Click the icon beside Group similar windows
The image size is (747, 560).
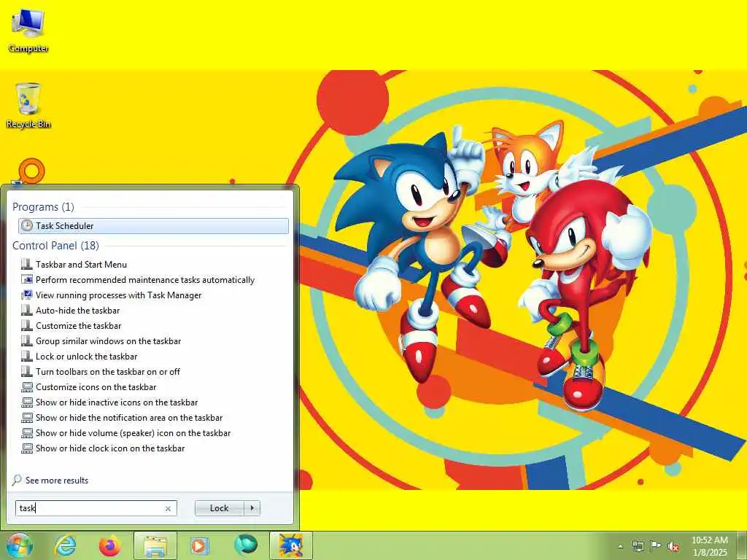27,341
